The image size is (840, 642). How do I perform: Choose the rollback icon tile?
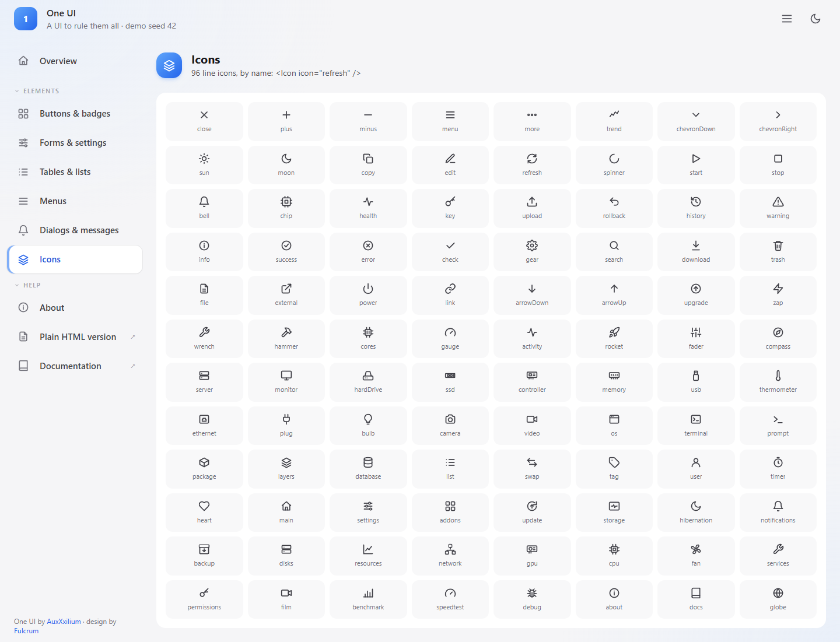tap(614, 208)
